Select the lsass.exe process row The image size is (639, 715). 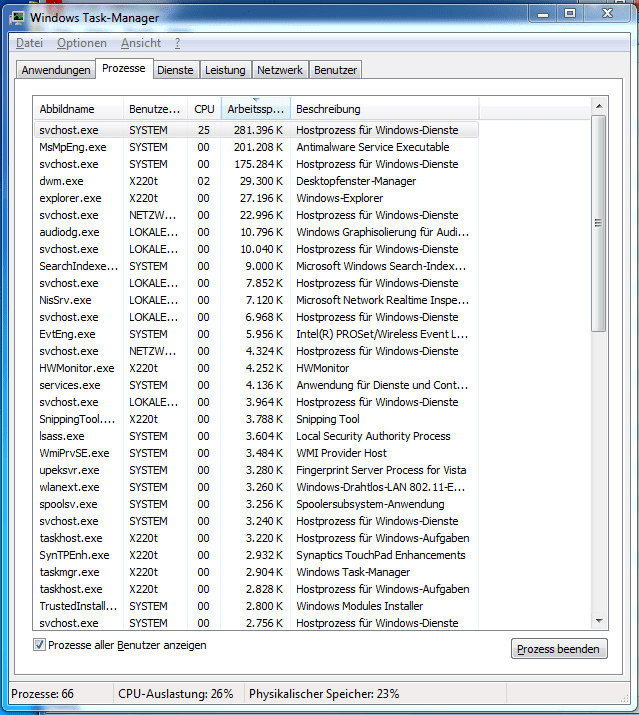[256, 436]
